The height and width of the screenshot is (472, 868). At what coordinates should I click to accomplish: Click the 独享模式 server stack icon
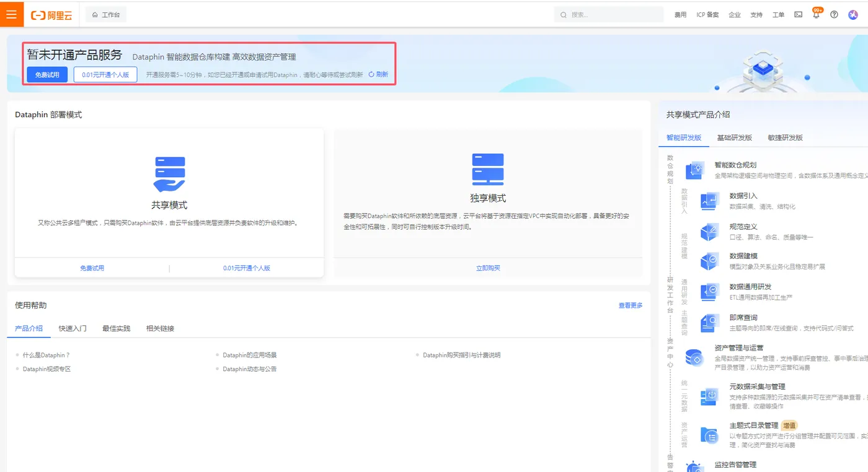[x=488, y=169]
